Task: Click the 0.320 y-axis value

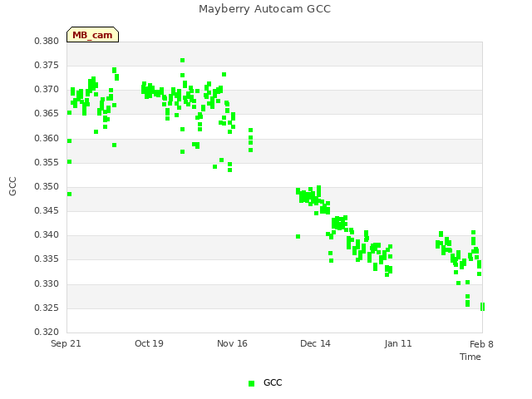Action: [x=47, y=332]
